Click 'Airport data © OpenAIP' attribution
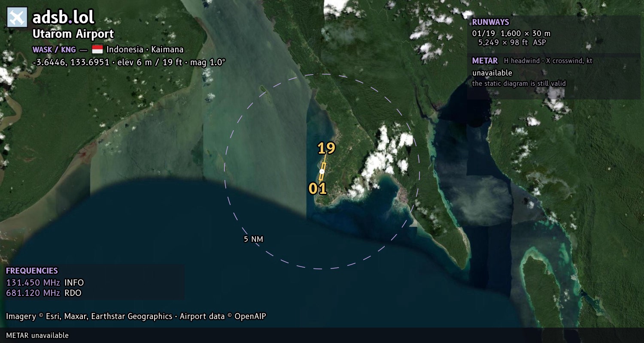The image size is (644, 343). click(x=223, y=316)
